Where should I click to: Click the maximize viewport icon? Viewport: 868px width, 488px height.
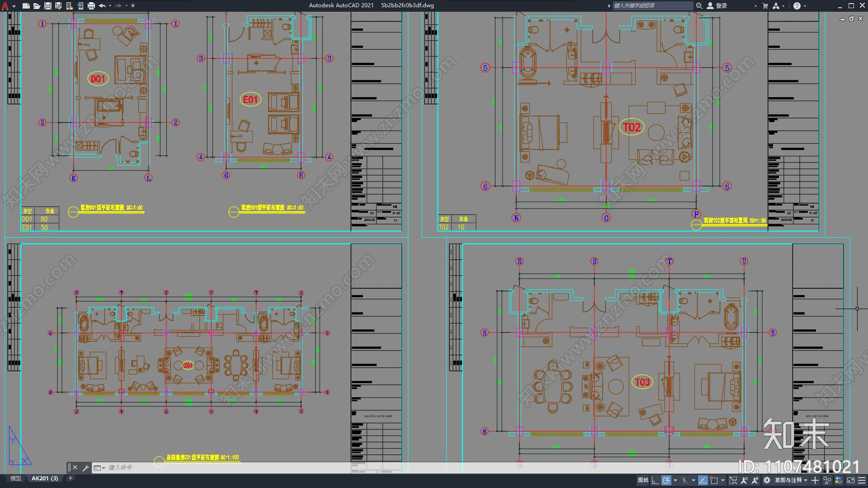click(733, 480)
